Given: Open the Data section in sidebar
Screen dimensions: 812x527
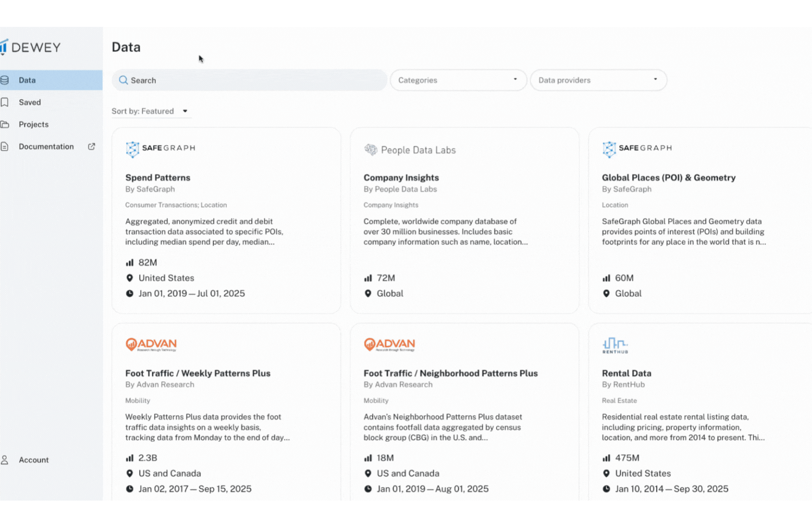Looking at the screenshot, I should coord(51,80).
